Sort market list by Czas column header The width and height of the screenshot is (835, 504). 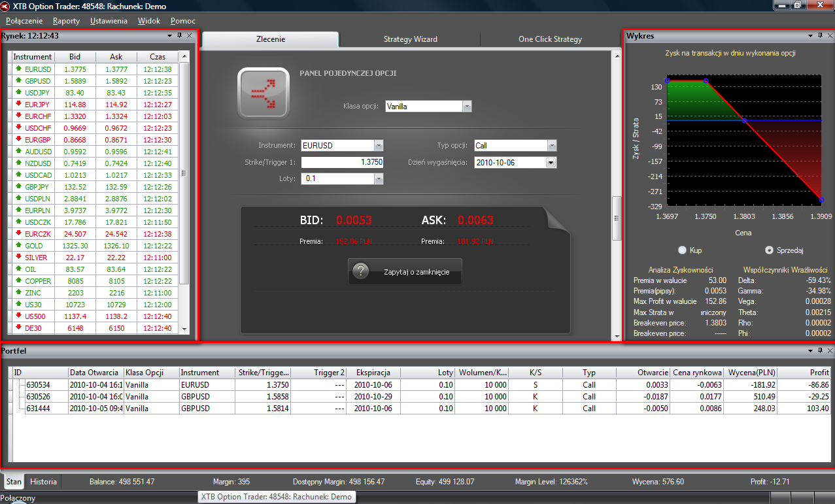[158, 57]
